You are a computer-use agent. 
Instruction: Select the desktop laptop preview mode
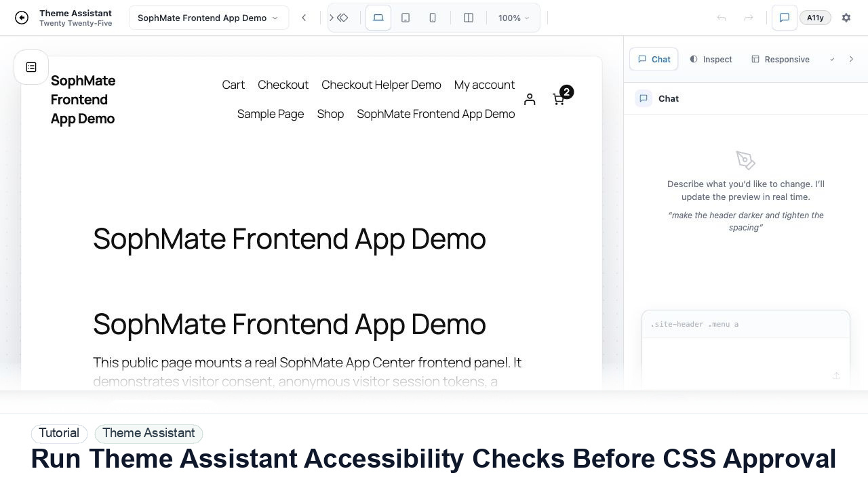(378, 18)
